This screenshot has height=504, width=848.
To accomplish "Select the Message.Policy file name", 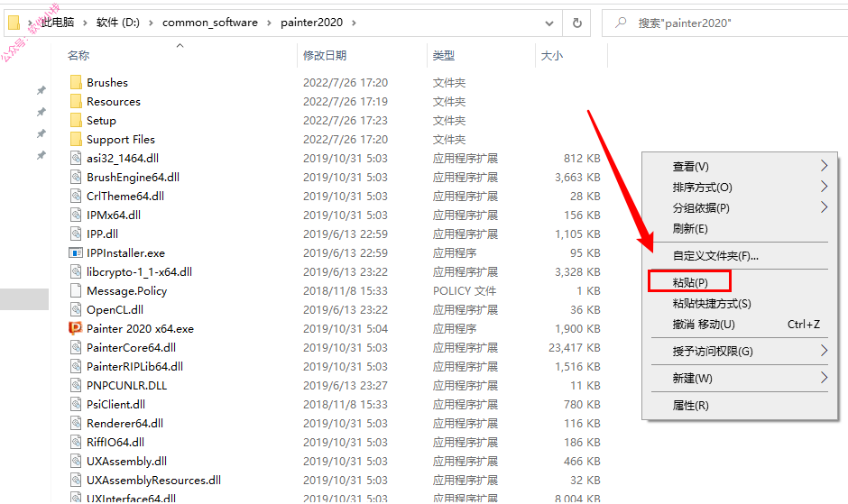I will click(126, 290).
